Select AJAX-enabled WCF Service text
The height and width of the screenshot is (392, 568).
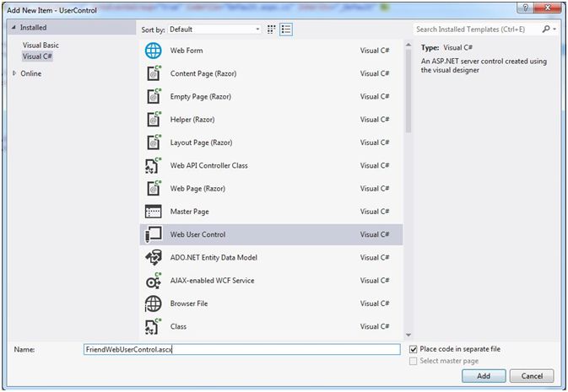[x=213, y=281]
